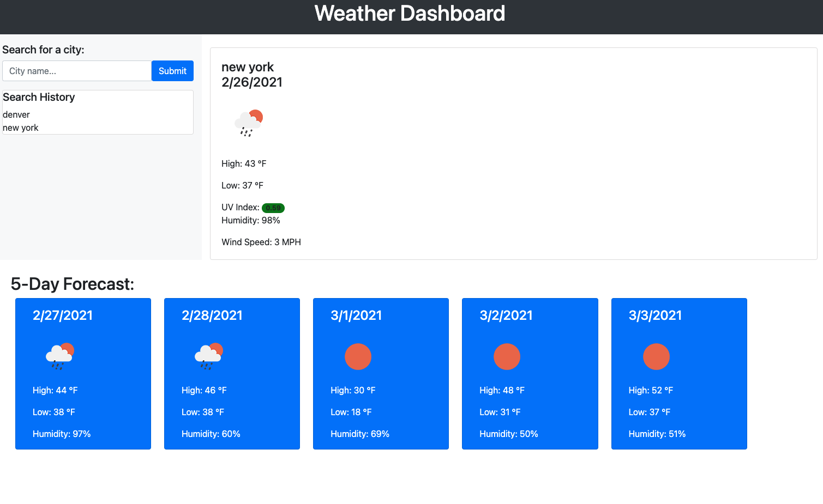823x504 pixels.
Task: Click the 2/26/2021 date text
Action: (x=252, y=82)
